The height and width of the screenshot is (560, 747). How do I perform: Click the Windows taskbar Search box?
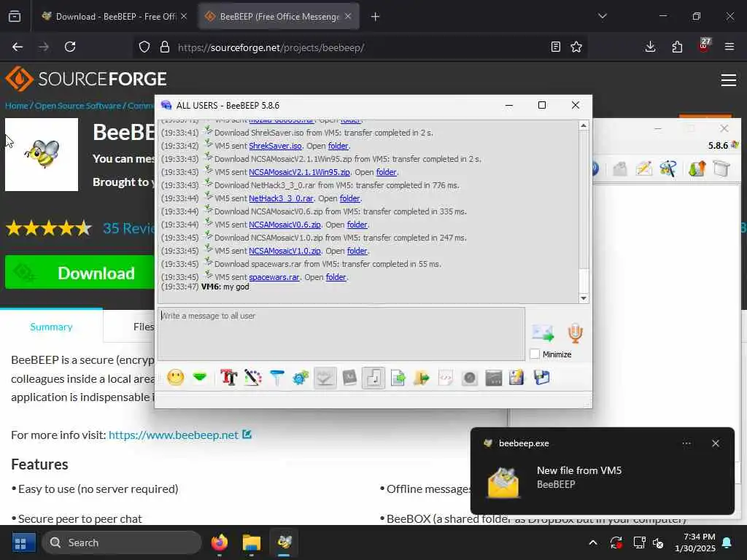[122, 542]
